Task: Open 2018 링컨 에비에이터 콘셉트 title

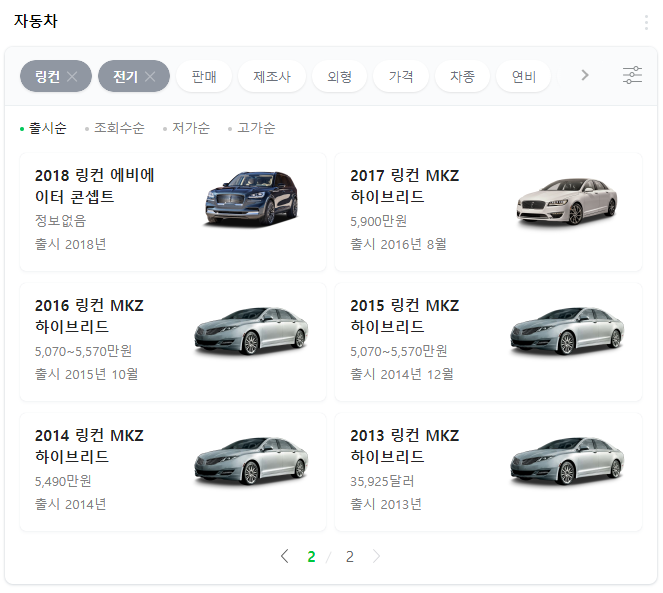Action: (95, 186)
